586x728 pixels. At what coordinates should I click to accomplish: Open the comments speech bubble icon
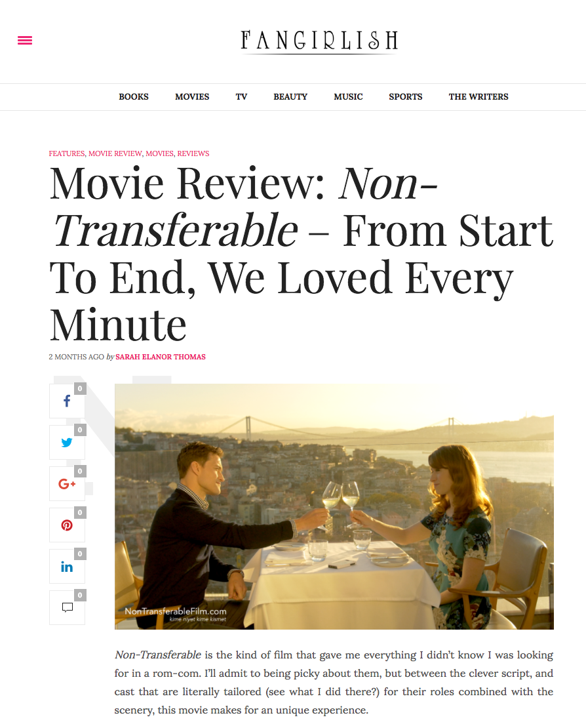(68, 608)
